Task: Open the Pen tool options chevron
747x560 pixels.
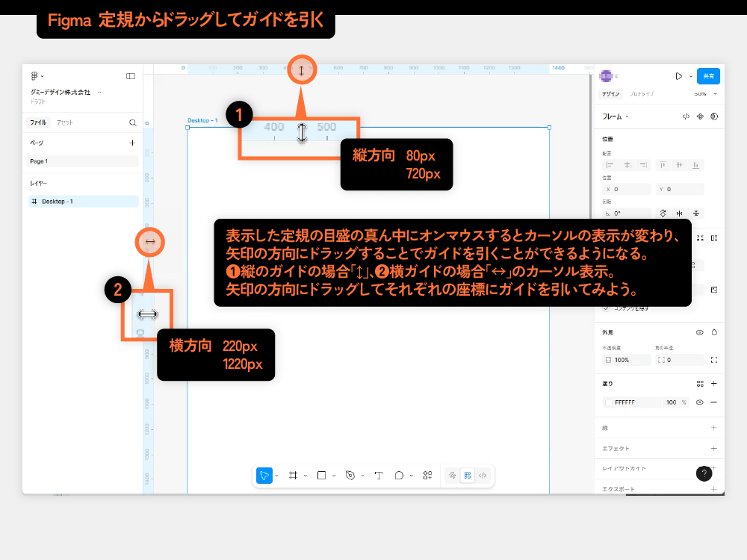Action: pyautogui.click(x=362, y=476)
